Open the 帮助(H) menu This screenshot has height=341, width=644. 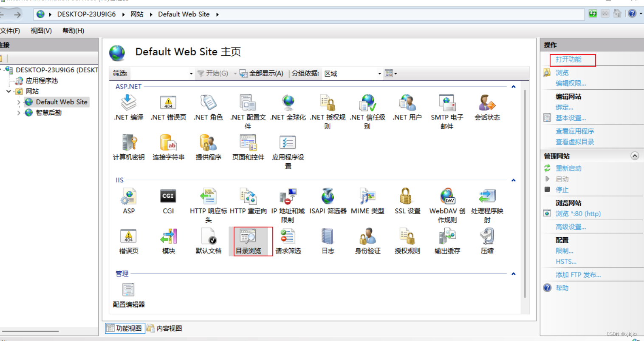[x=73, y=31]
